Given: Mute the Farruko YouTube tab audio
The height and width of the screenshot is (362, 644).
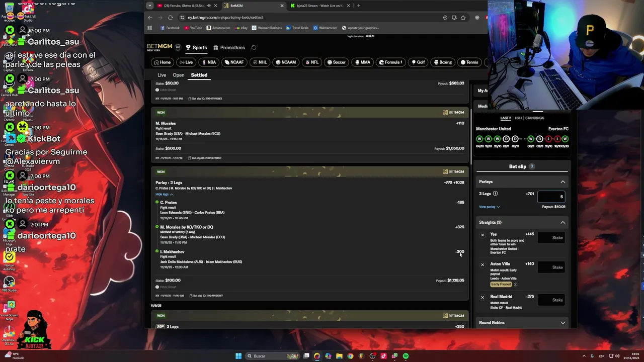Looking at the screenshot, I should [x=209, y=6].
